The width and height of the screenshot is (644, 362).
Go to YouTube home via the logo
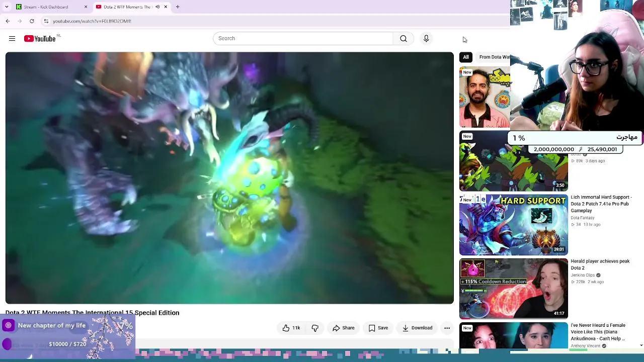[40, 39]
